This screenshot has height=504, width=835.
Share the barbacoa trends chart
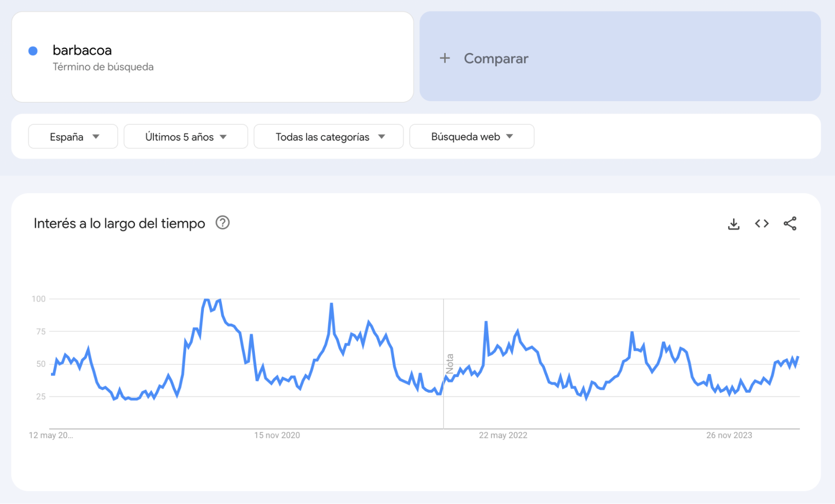790,223
